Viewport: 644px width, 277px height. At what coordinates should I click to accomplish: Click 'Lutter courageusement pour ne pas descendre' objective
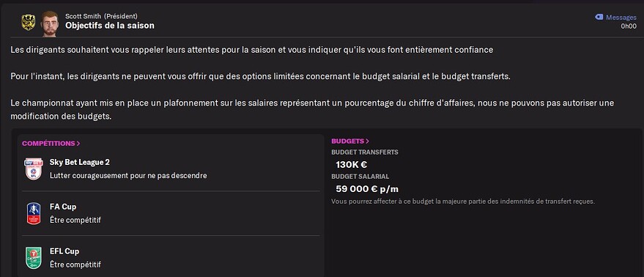128,175
